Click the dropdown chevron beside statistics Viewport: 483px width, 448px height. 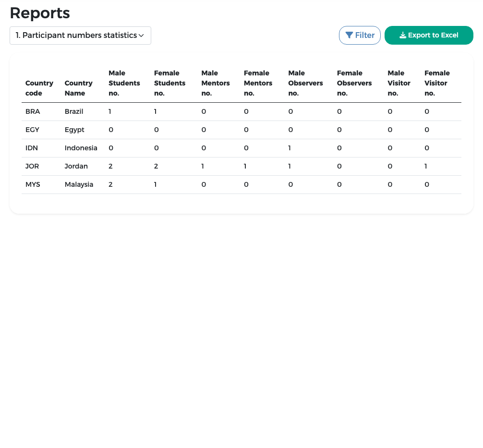tap(141, 36)
